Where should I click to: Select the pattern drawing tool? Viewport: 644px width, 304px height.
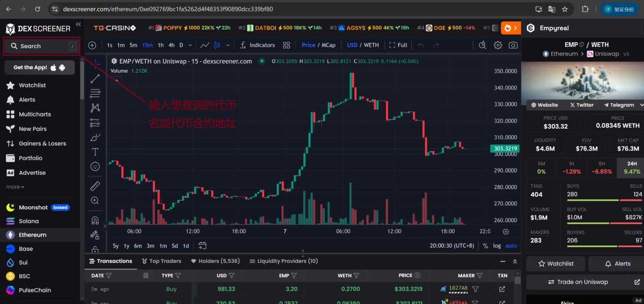(x=95, y=108)
